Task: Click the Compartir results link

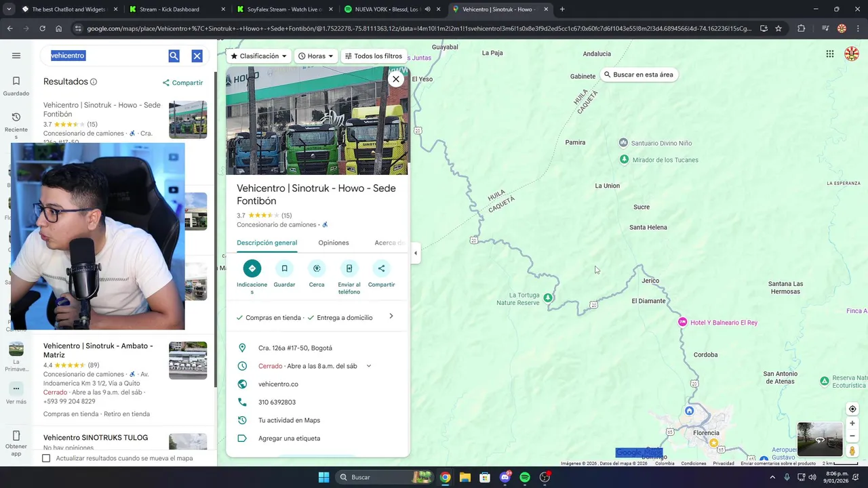Action: click(183, 83)
